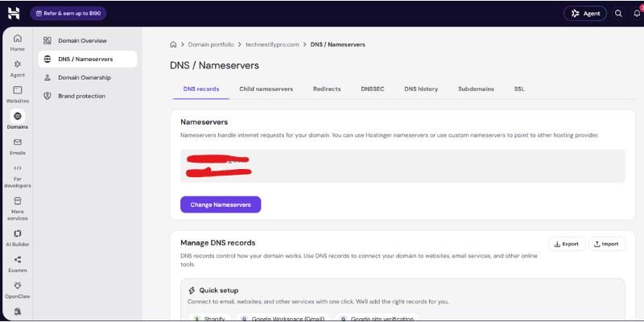Switch to the DNS records tab
The image size is (644, 322).
click(201, 89)
